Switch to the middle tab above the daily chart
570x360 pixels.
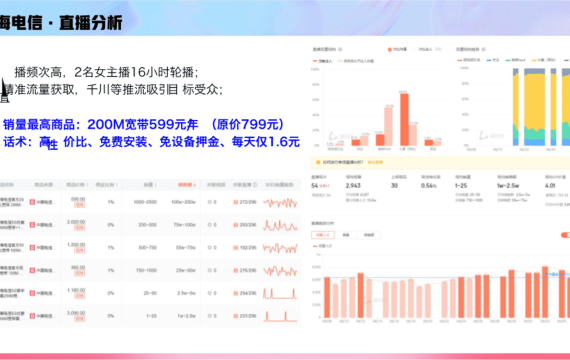point(346,235)
